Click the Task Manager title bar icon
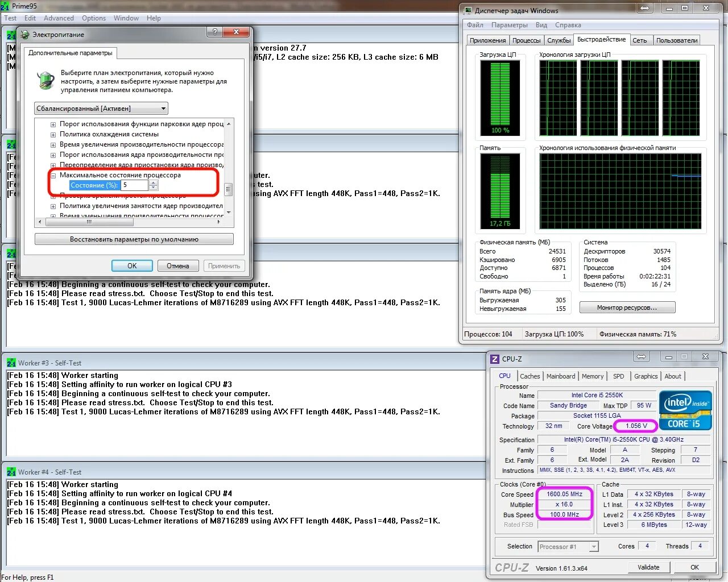 pos(468,10)
